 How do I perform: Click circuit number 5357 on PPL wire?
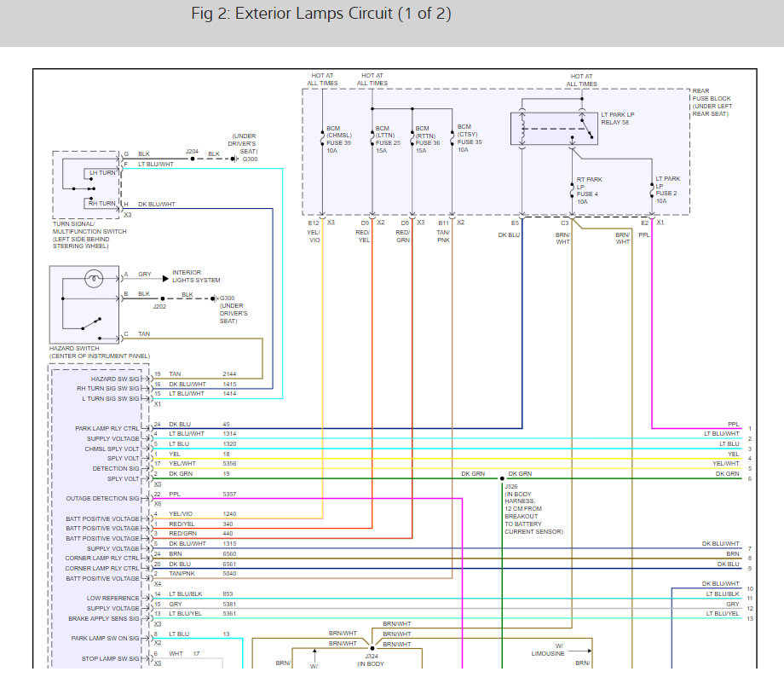[229, 495]
